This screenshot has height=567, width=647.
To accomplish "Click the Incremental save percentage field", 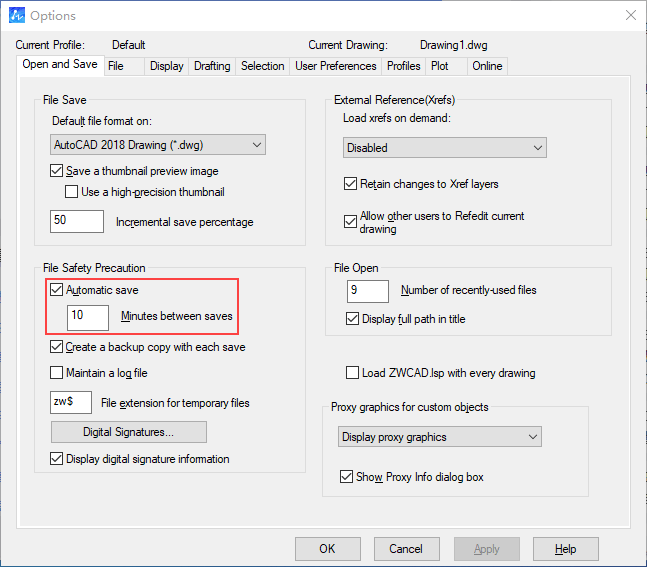I will click(77, 222).
